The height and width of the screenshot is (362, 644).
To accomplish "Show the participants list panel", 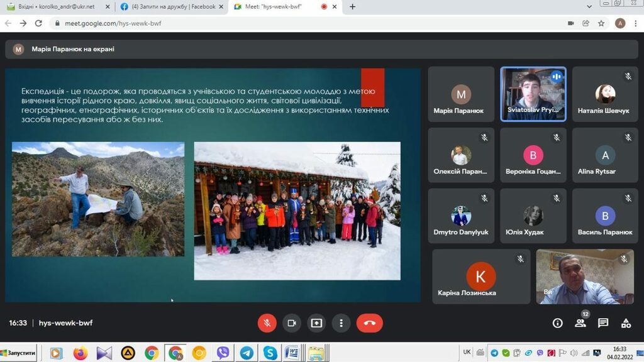I will pos(580,323).
